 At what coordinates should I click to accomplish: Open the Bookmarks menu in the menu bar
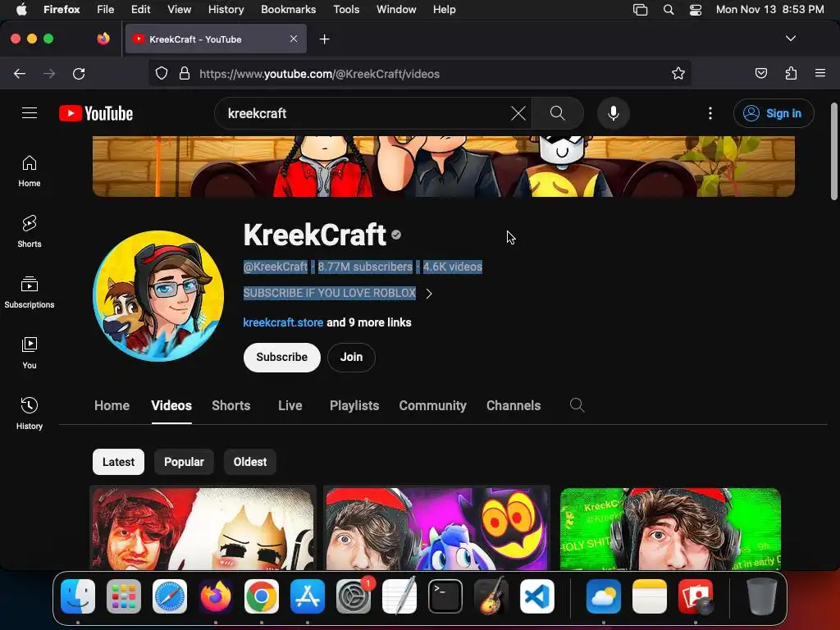pyautogui.click(x=288, y=9)
